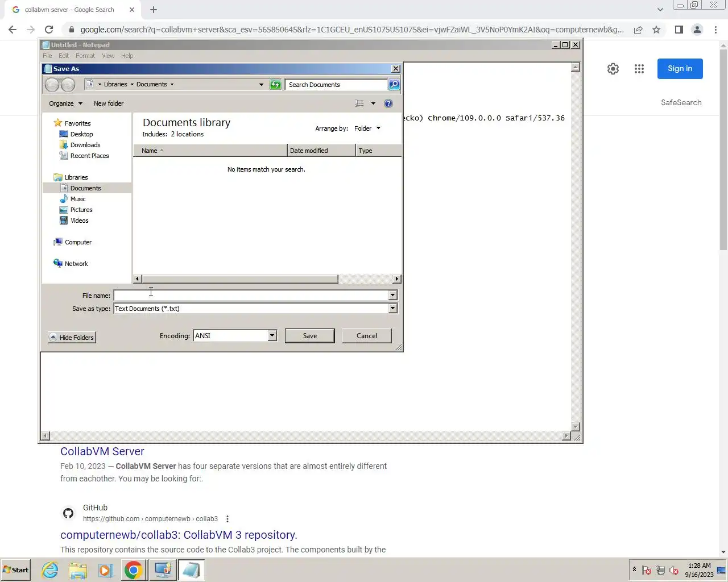Open Windows Explorer folder on taskbar
This screenshot has width=728, height=582.
pyautogui.click(x=78, y=570)
